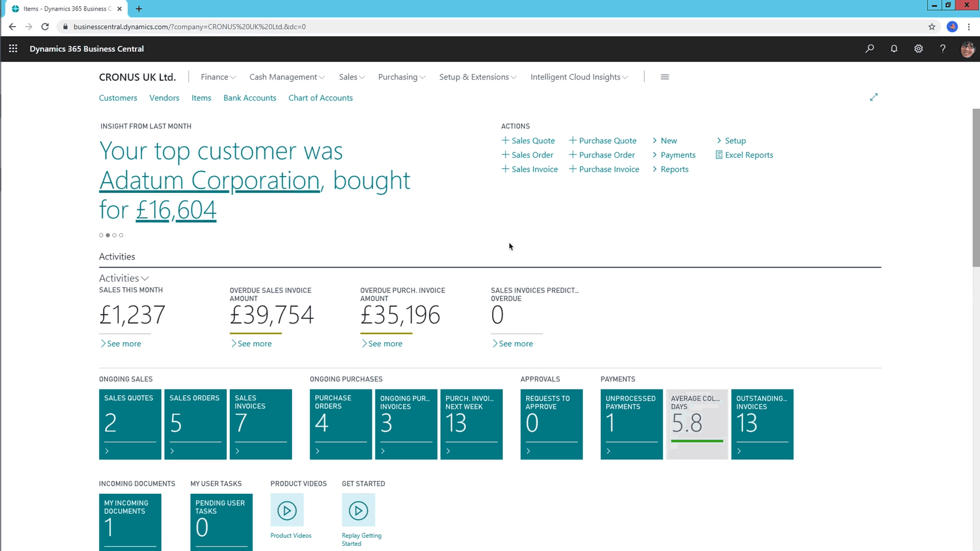Image resolution: width=980 pixels, height=551 pixels.
Task: Select the third insight carousel dot
Action: tap(114, 235)
